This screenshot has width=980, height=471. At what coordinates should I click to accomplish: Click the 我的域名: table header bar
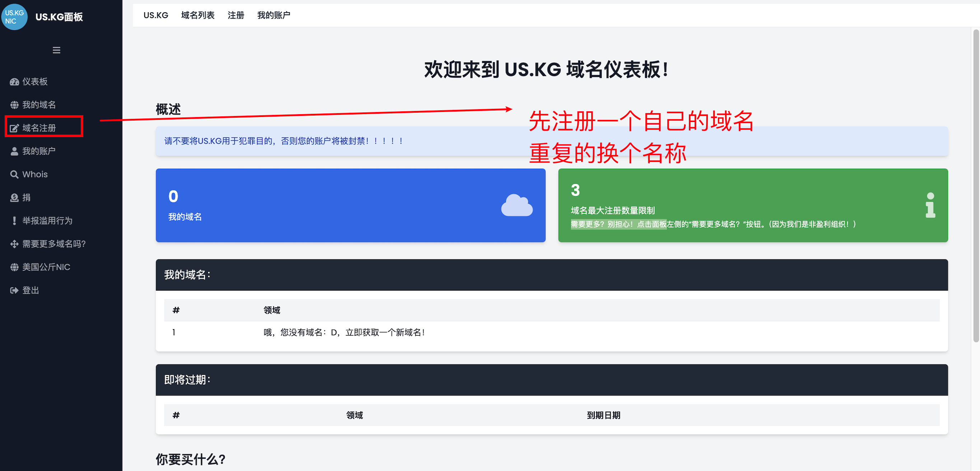point(552,275)
